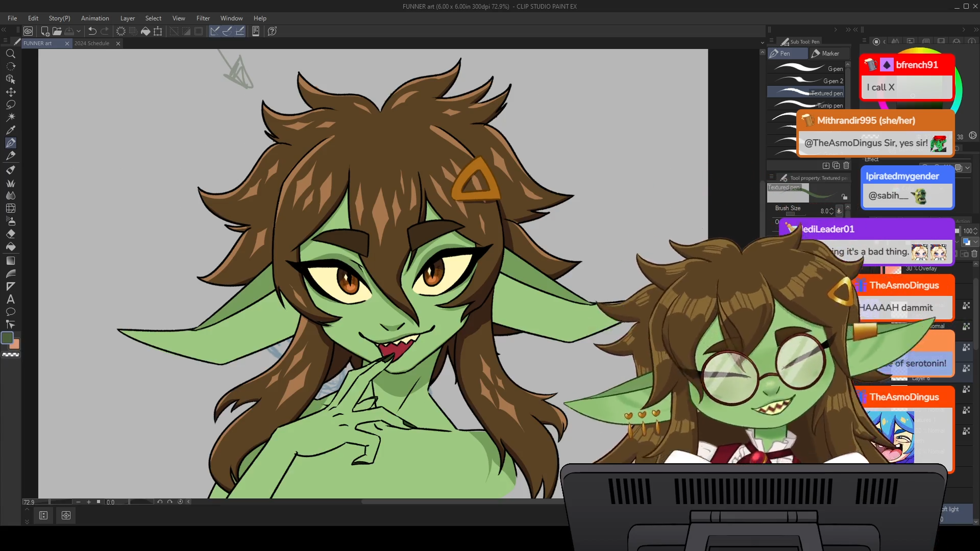Choose the Text tool

10,299
